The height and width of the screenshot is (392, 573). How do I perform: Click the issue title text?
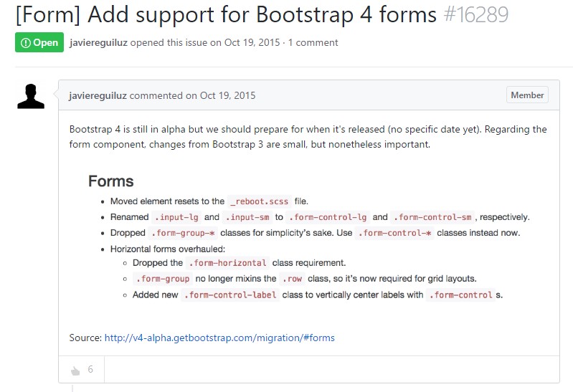[x=226, y=14]
